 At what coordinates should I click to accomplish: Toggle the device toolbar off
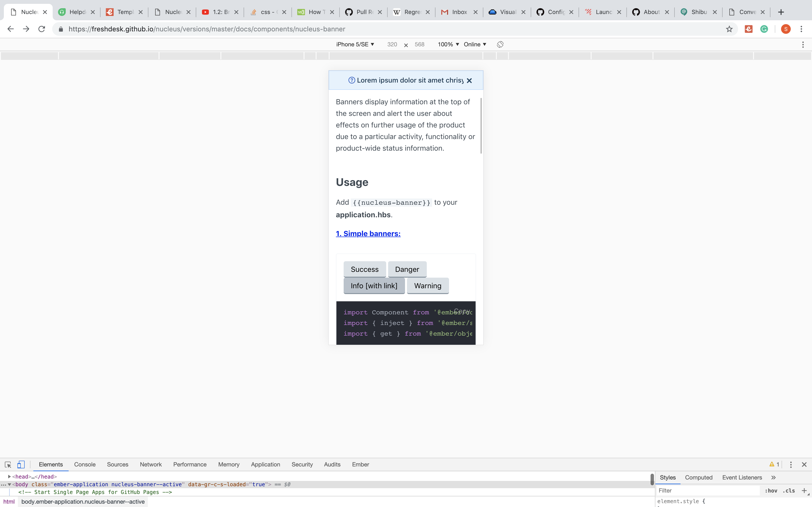coord(21,465)
